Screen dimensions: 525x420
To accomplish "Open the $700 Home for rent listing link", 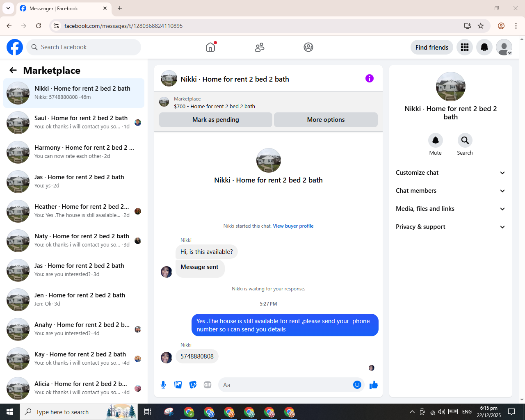I will tap(215, 106).
